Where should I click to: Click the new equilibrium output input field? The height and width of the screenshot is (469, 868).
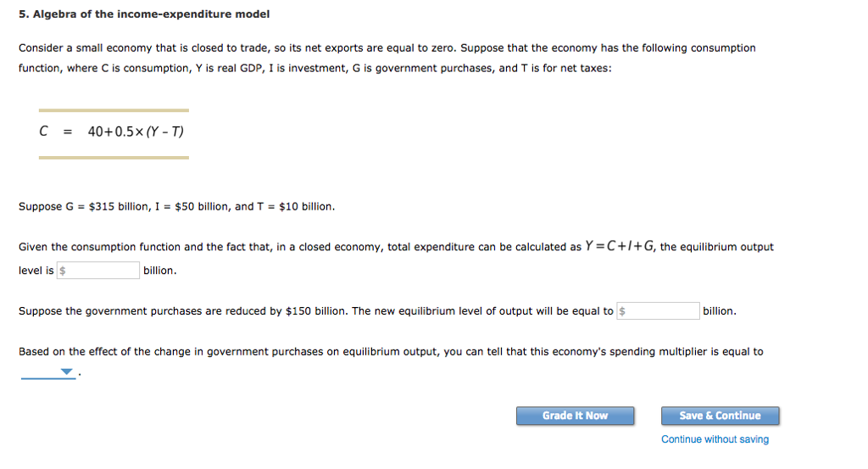point(658,310)
